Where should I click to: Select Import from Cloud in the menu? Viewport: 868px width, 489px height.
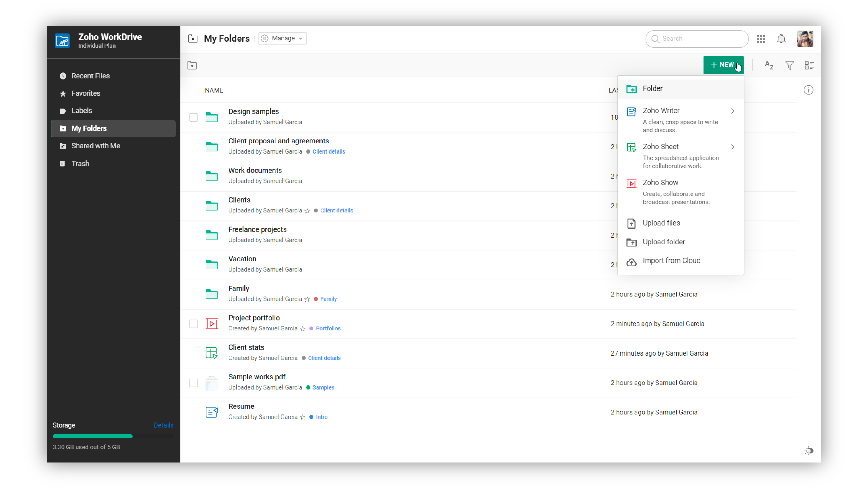(672, 260)
